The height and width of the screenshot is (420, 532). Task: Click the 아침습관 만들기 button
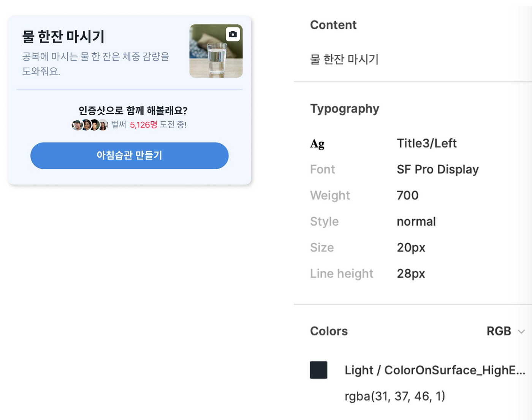tap(129, 156)
